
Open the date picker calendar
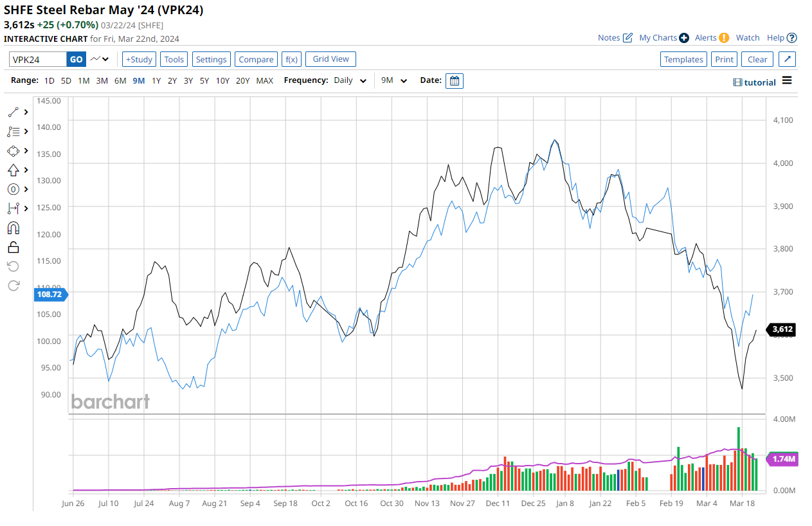coord(454,80)
